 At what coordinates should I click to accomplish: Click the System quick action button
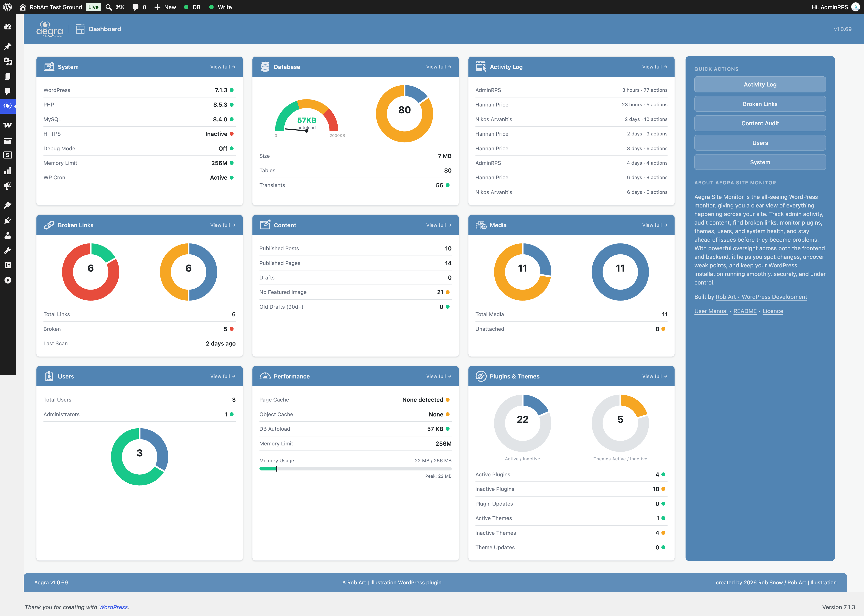coord(760,162)
